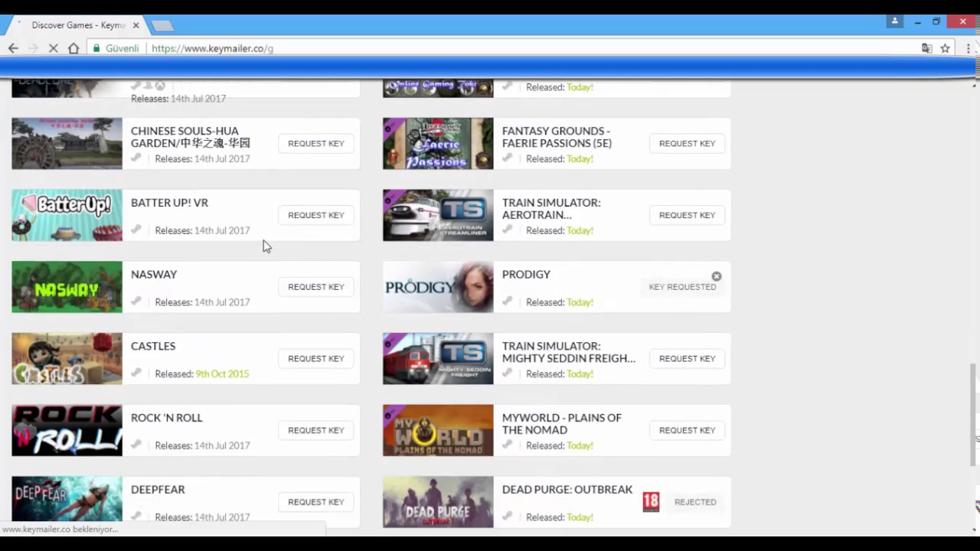Open the Chinese Souls-Hua Garden thumbnail
980x551 pixels.
click(x=67, y=143)
